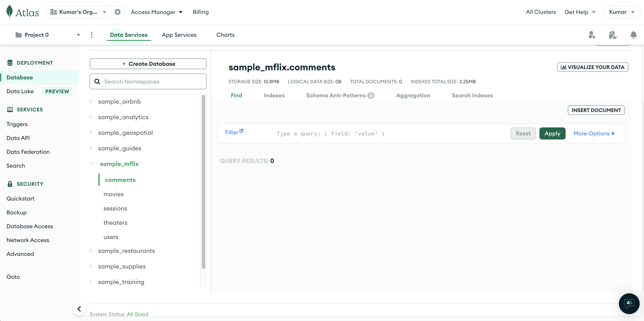Select the theaters collection
This screenshot has width=644, height=321.
[115, 223]
